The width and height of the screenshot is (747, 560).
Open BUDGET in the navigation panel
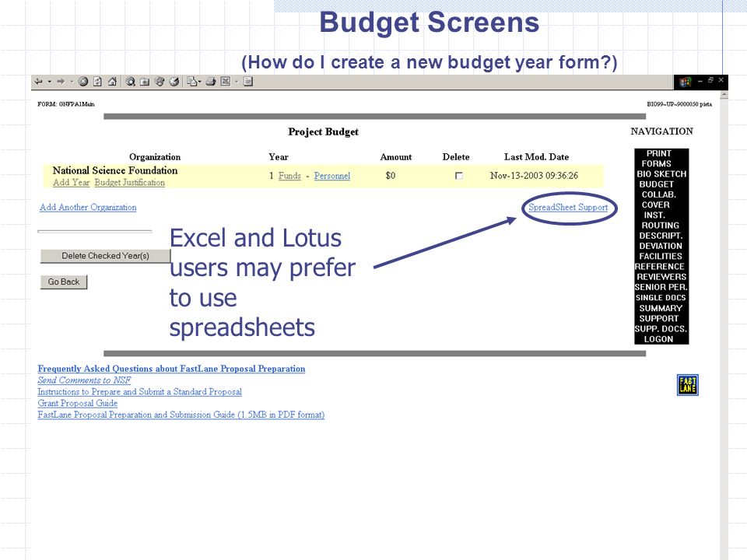[x=657, y=184]
